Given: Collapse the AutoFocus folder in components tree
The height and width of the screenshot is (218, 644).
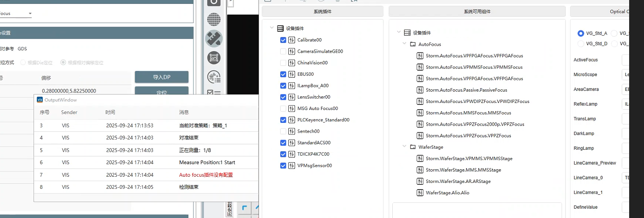Looking at the screenshot, I should point(404,44).
